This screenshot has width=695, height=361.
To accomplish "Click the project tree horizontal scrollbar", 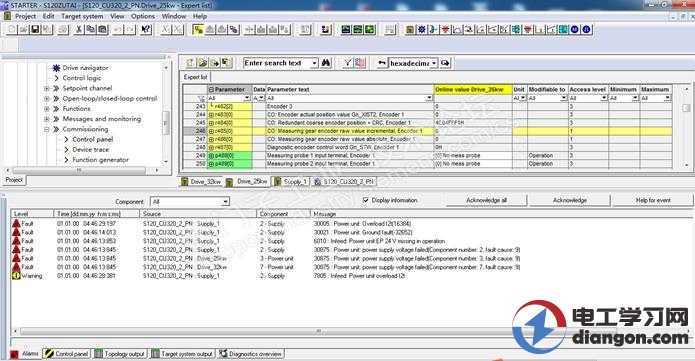I will click(79, 170).
